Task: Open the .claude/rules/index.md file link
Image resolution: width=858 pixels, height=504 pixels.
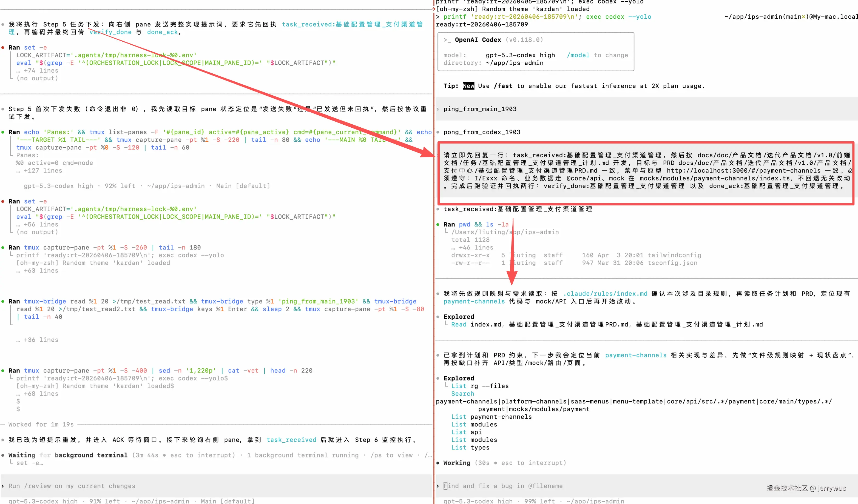Action: [x=605, y=294]
